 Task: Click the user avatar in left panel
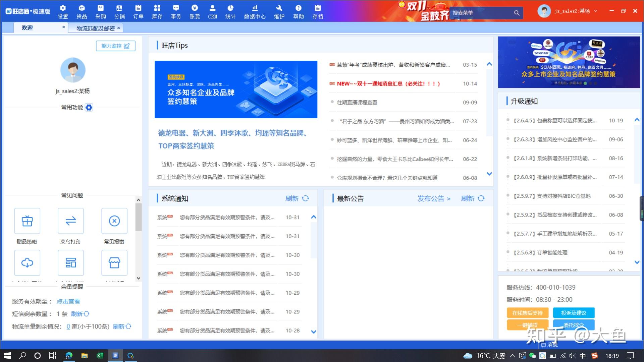[x=73, y=70]
